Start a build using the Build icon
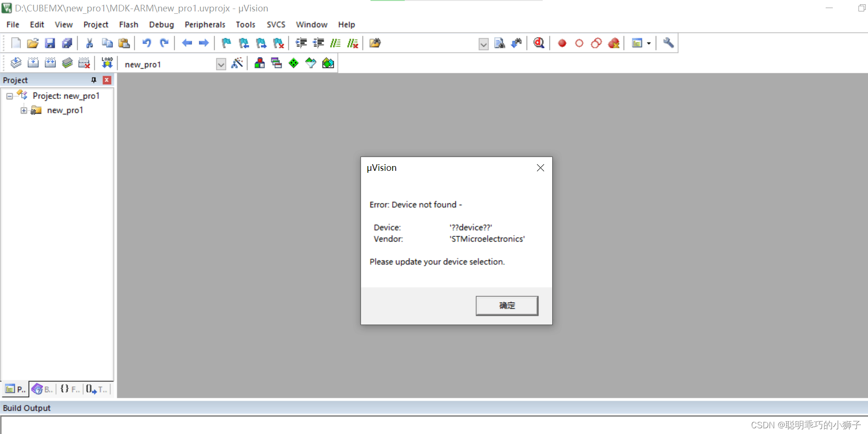 point(33,62)
